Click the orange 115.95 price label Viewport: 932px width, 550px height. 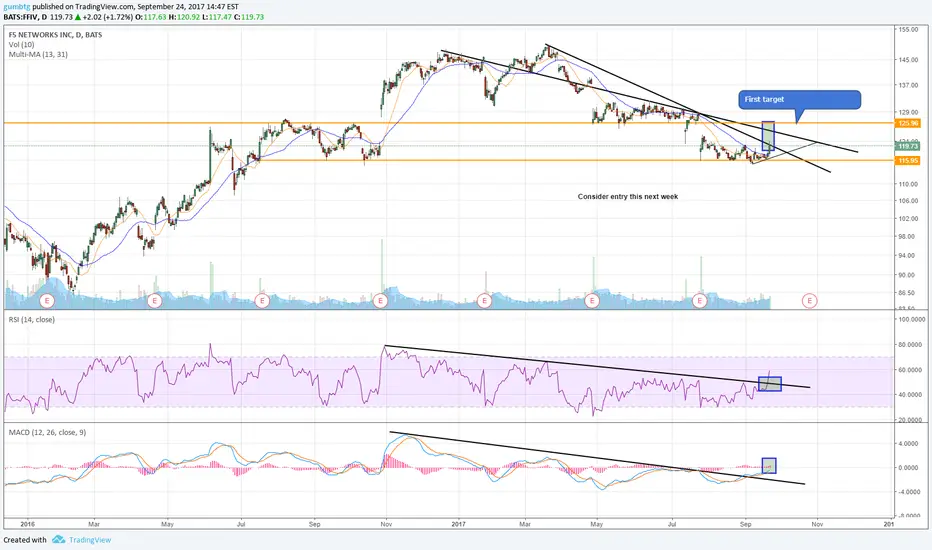(x=908, y=161)
